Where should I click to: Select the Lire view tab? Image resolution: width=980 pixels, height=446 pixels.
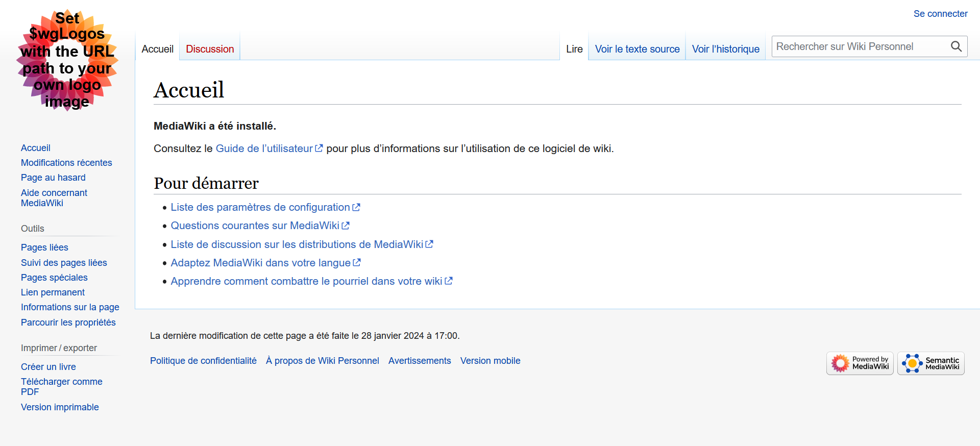click(574, 49)
